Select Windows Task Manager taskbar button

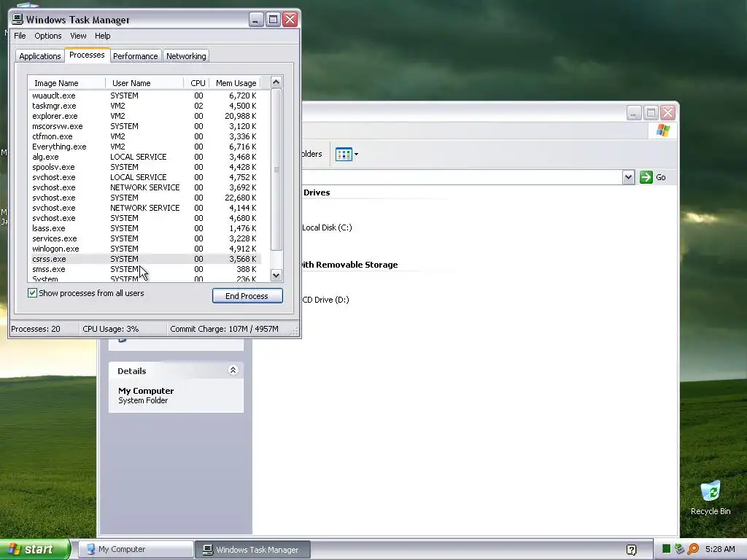coord(253,550)
